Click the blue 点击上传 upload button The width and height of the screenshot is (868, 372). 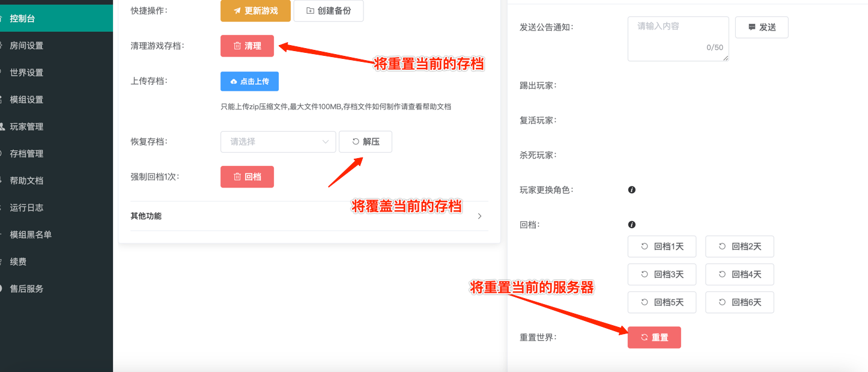(249, 81)
